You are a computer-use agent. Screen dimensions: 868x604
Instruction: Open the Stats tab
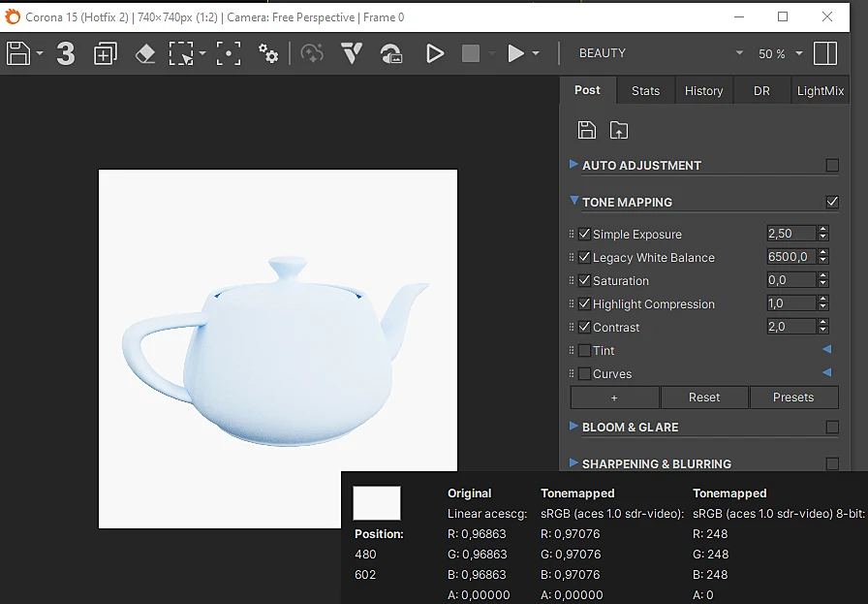[645, 91]
